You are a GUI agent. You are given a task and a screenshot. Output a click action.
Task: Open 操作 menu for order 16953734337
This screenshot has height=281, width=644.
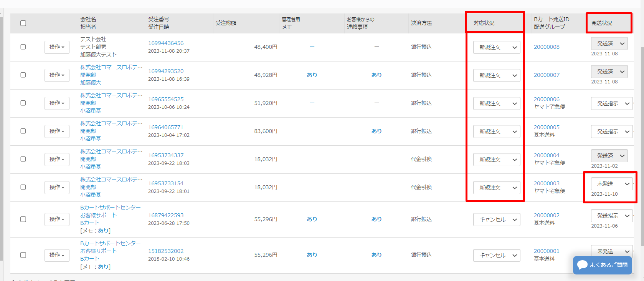point(57,159)
